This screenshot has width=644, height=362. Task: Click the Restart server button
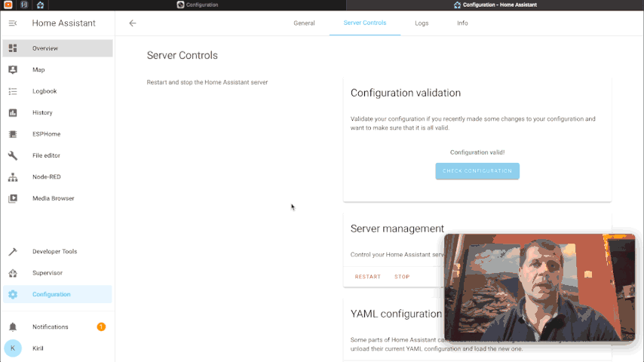click(367, 277)
